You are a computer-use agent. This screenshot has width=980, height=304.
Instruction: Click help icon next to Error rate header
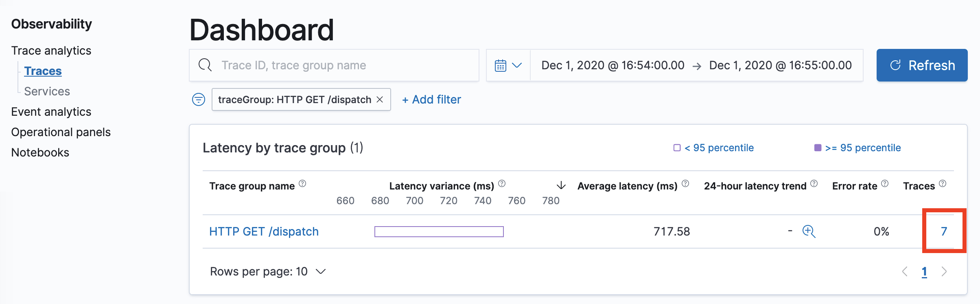(x=885, y=183)
